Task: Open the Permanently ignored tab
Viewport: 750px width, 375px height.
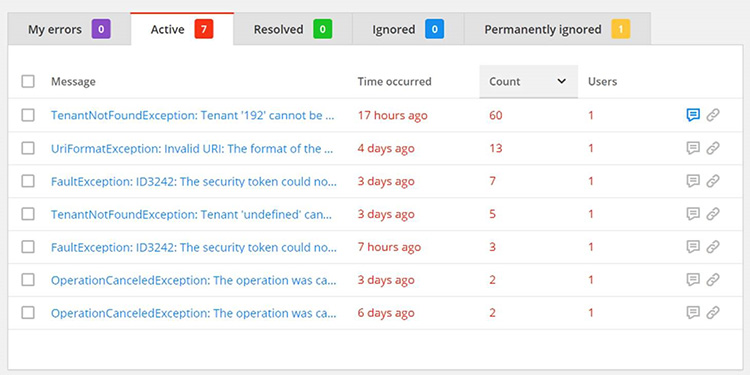Action: (x=557, y=29)
